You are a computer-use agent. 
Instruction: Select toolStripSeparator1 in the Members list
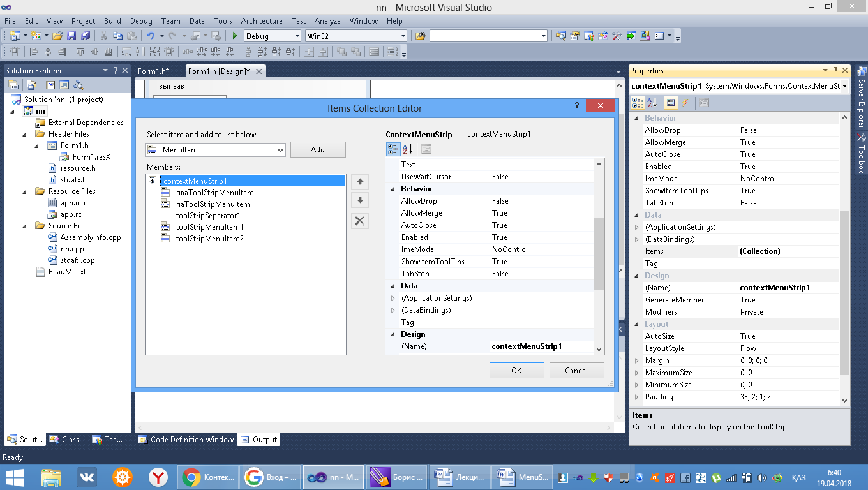click(208, 216)
